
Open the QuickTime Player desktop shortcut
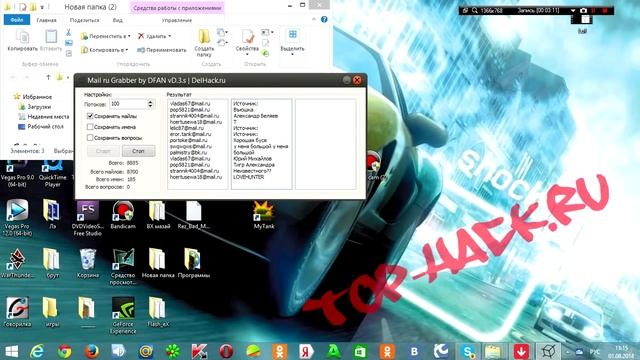click(x=53, y=174)
